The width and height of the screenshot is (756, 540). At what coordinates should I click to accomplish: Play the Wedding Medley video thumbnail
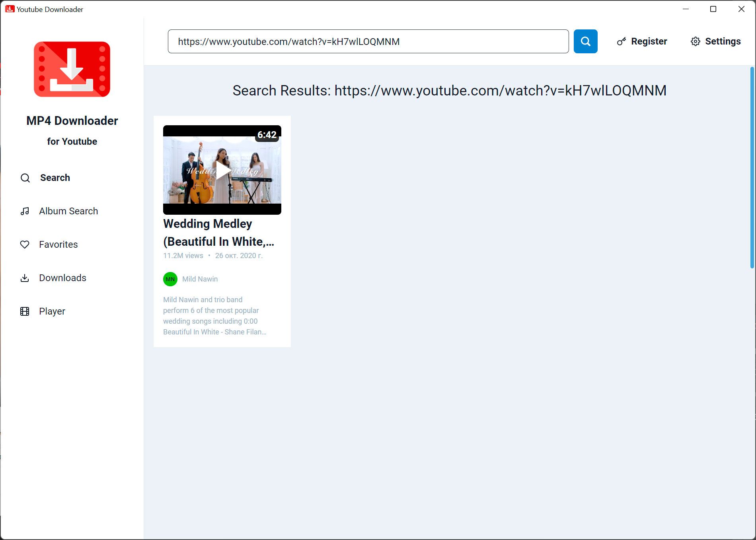pos(222,170)
